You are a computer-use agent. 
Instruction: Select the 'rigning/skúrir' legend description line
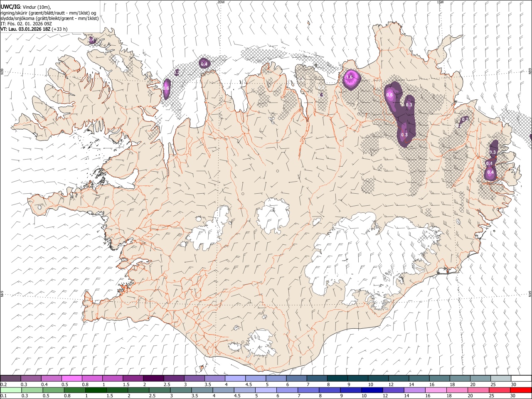pyautogui.click(x=48, y=13)
